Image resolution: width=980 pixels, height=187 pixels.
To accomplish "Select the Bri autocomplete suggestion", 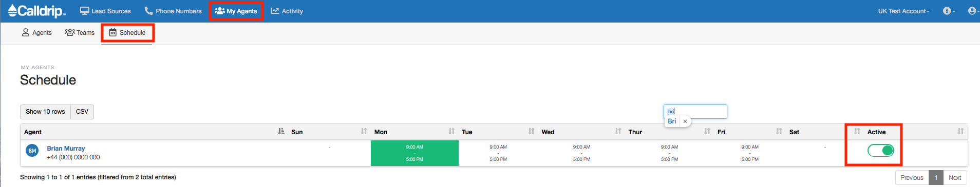I will [x=672, y=121].
